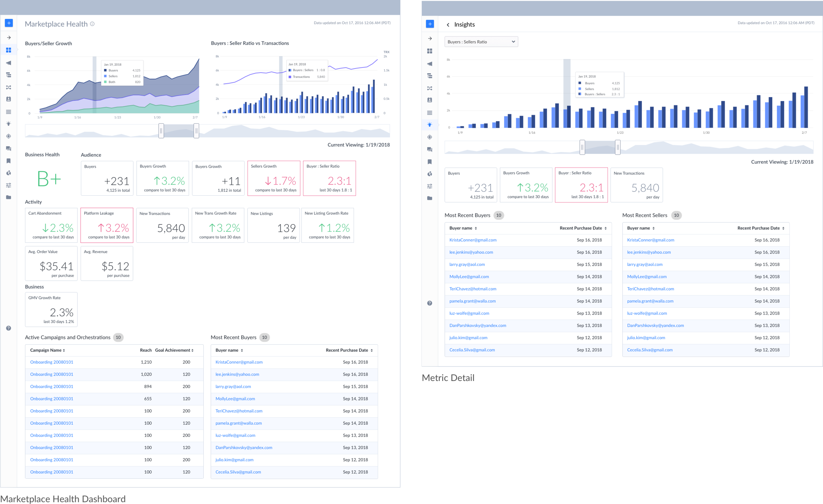The image size is (823, 504).
Task: Click the sliders settings icon in Marketplace Health sidebar
Action: [x=9, y=185]
